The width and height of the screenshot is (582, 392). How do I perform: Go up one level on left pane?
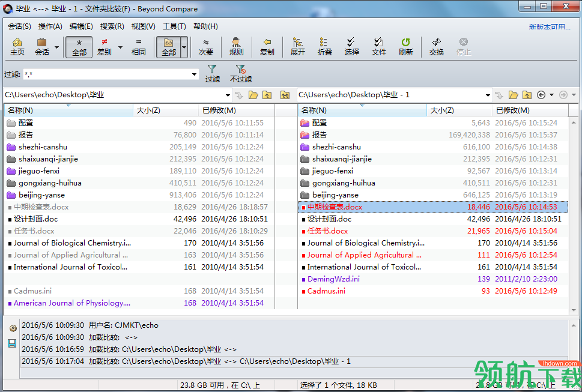[267, 95]
